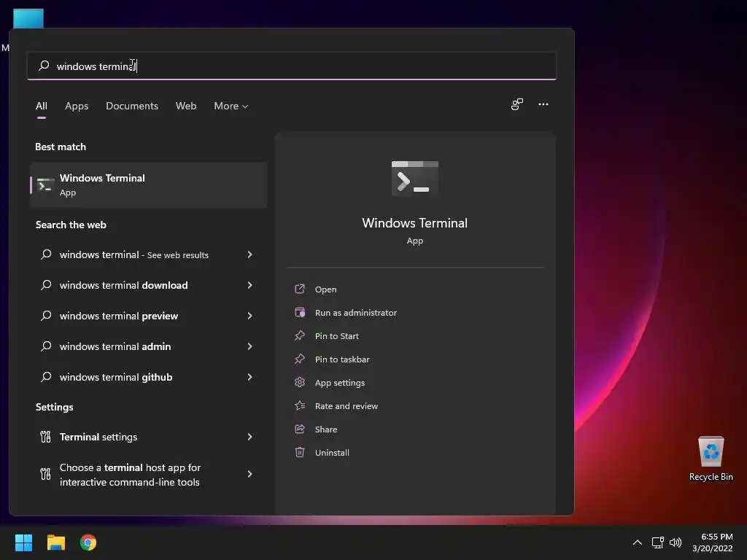Expand the More filters dropdown
747x560 pixels.
pyautogui.click(x=231, y=106)
